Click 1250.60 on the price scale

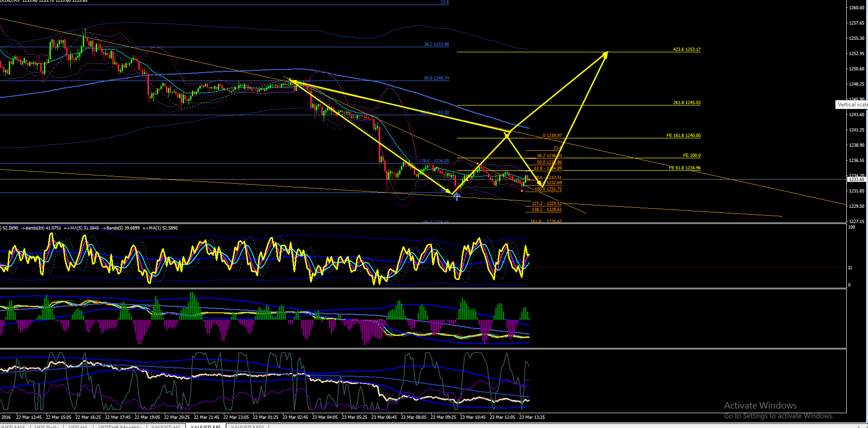pos(856,69)
